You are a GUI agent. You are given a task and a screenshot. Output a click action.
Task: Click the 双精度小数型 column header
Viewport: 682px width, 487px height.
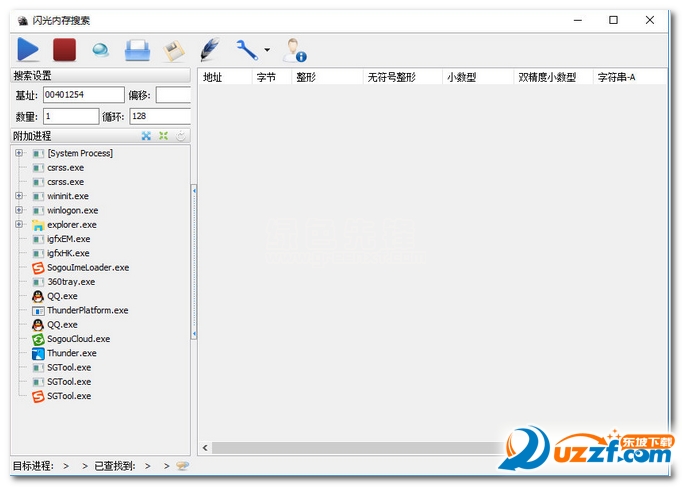point(545,77)
